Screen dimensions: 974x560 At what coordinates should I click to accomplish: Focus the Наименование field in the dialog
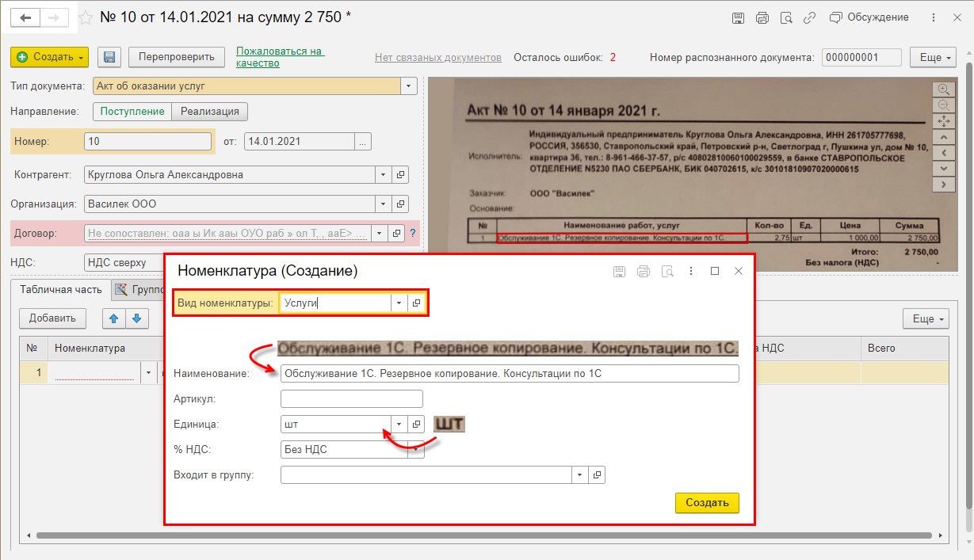click(x=510, y=374)
